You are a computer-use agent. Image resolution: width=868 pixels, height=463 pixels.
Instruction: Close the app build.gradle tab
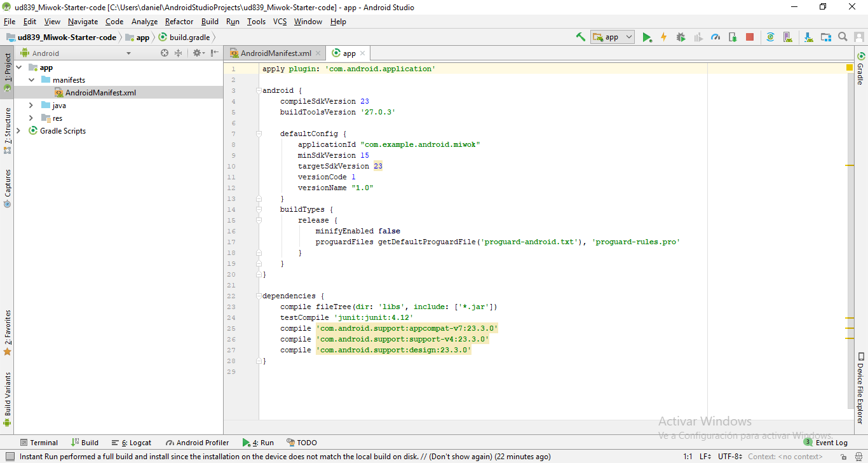[362, 53]
